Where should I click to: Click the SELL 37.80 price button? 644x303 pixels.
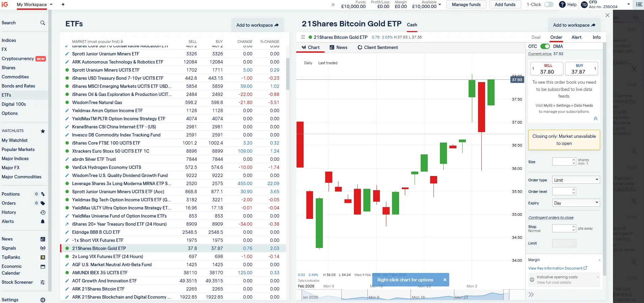tap(547, 69)
